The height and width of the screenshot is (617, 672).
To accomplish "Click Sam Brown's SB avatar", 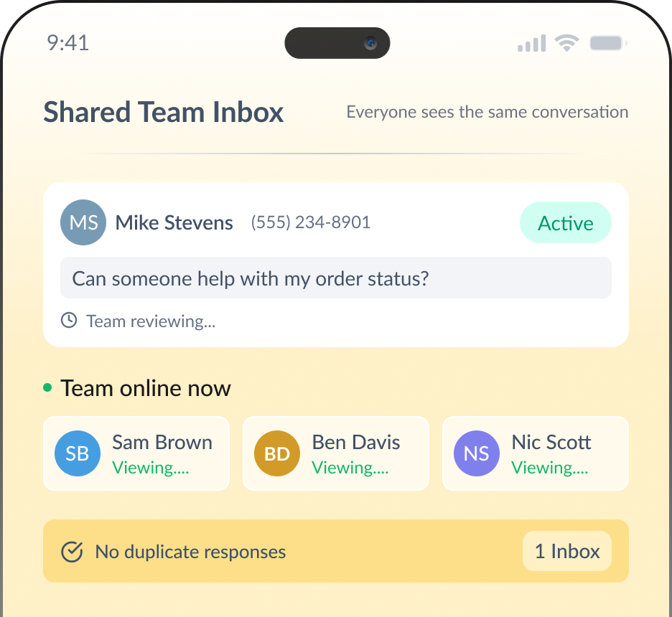I will coord(78,453).
